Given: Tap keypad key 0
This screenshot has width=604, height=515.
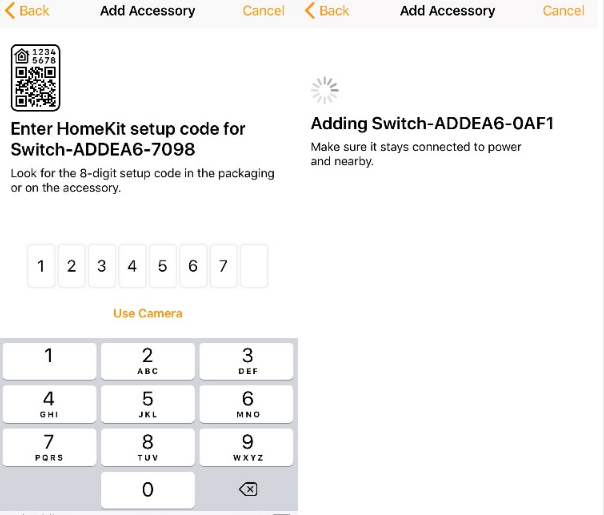Looking at the screenshot, I should (x=148, y=490).
